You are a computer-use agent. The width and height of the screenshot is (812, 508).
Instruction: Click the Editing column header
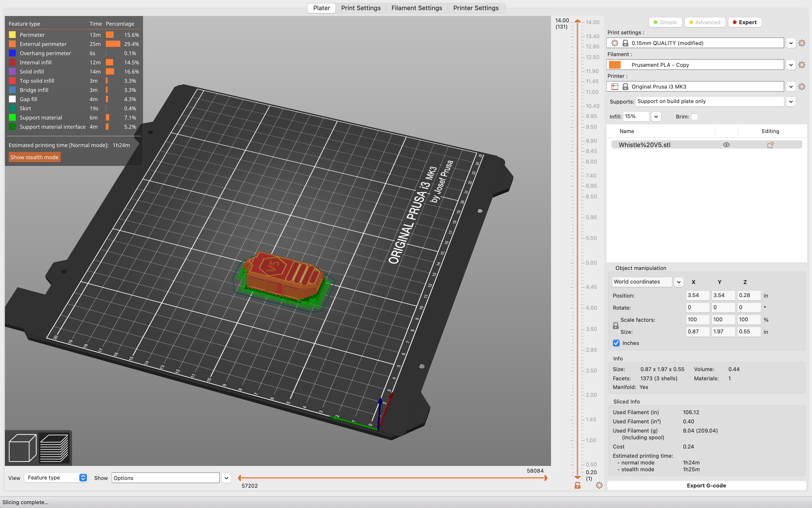(770, 131)
